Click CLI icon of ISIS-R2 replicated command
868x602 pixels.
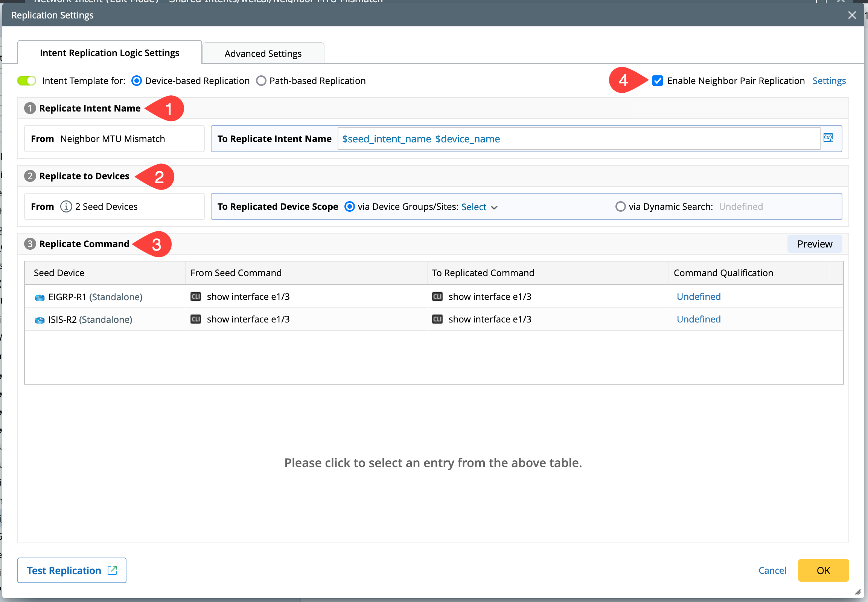click(x=437, y=319)
